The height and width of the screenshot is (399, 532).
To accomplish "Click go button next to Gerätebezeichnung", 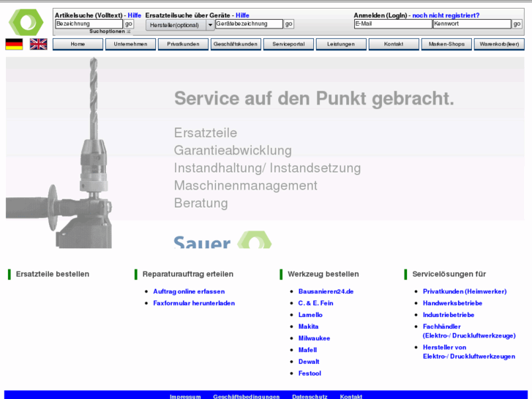I will click(289, 23).
